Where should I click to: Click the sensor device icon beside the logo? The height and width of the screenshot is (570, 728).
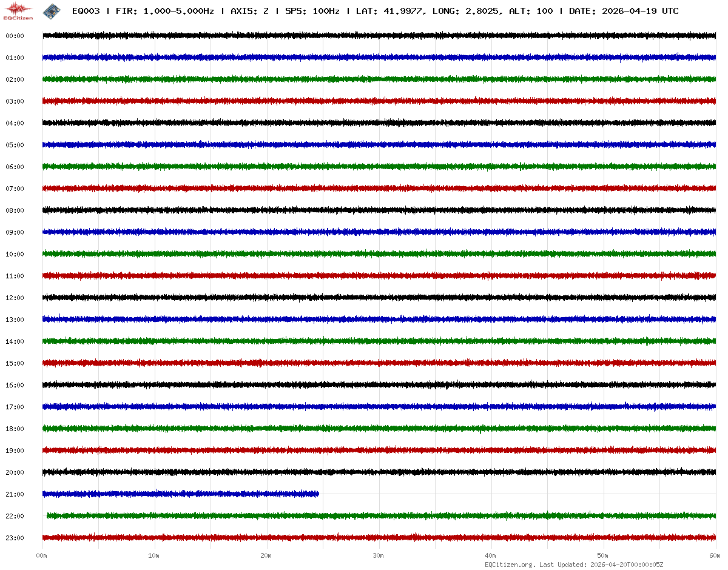coord(51,10)
